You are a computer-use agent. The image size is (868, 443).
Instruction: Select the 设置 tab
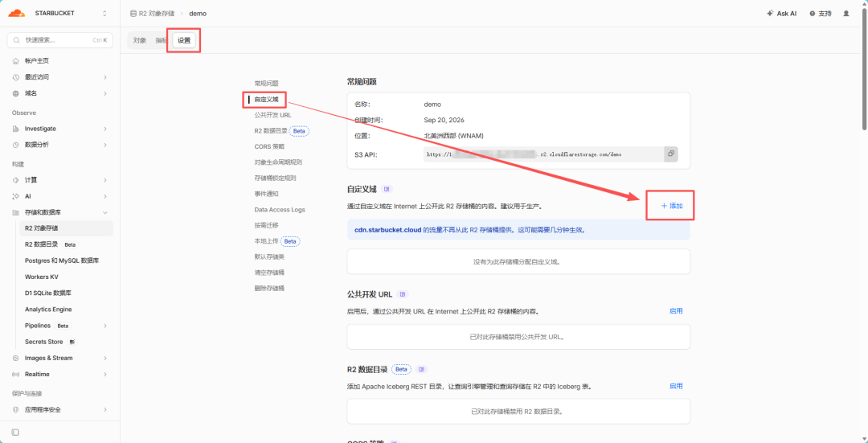click(x=184, y=40)
